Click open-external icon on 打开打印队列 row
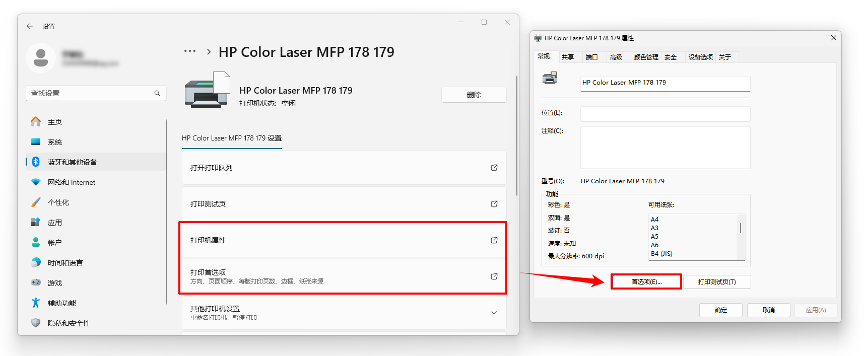 494,168
